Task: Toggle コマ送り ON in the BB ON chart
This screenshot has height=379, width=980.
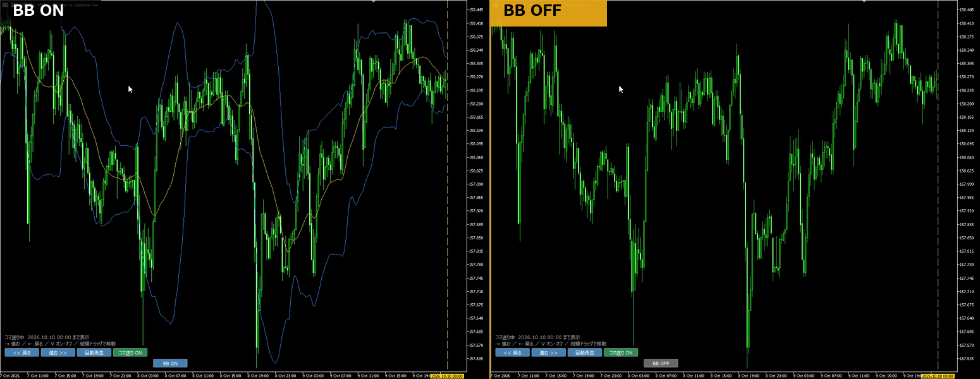Action: pos(130,352)
